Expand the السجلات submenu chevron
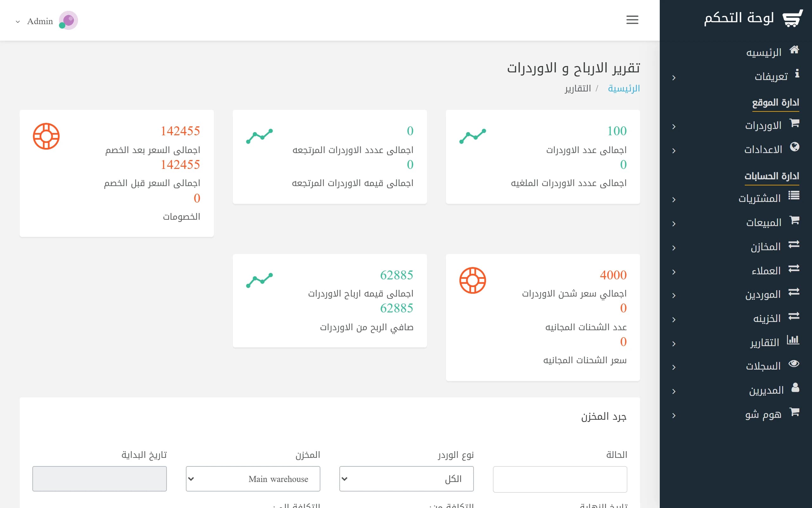 click(x=674, y=367)
